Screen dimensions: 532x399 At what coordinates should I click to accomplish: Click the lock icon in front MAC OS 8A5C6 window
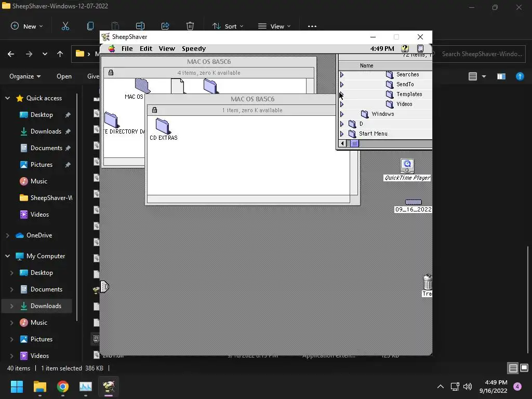tap(154, 110)
